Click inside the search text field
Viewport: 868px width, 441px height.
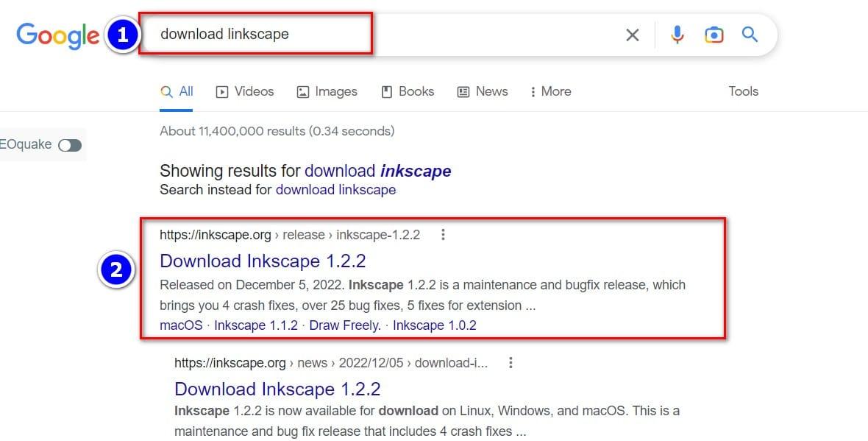click(441, 35)
